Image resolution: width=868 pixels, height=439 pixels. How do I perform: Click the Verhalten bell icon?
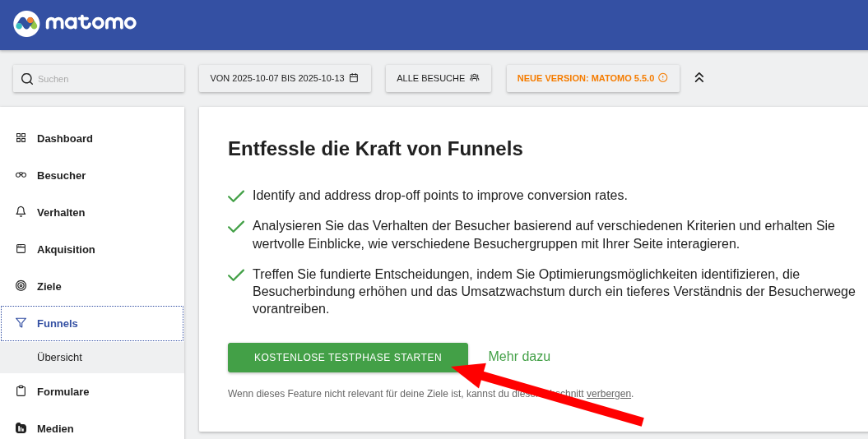pos(21,212)
